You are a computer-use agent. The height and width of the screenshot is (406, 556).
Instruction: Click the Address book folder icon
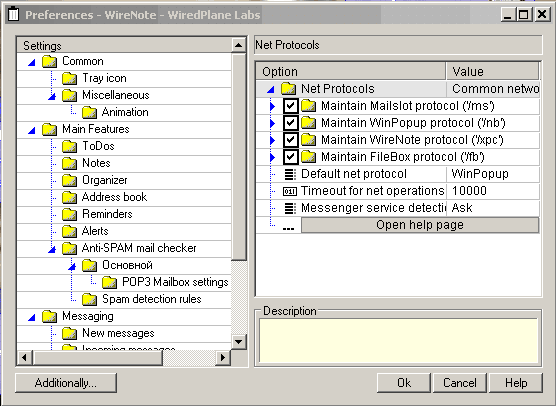(70, 198)
